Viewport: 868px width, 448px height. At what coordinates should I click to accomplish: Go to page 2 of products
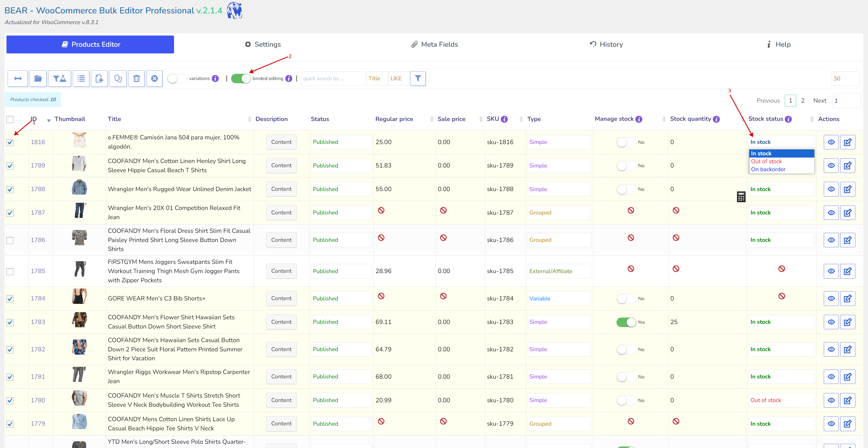point(803,100)
